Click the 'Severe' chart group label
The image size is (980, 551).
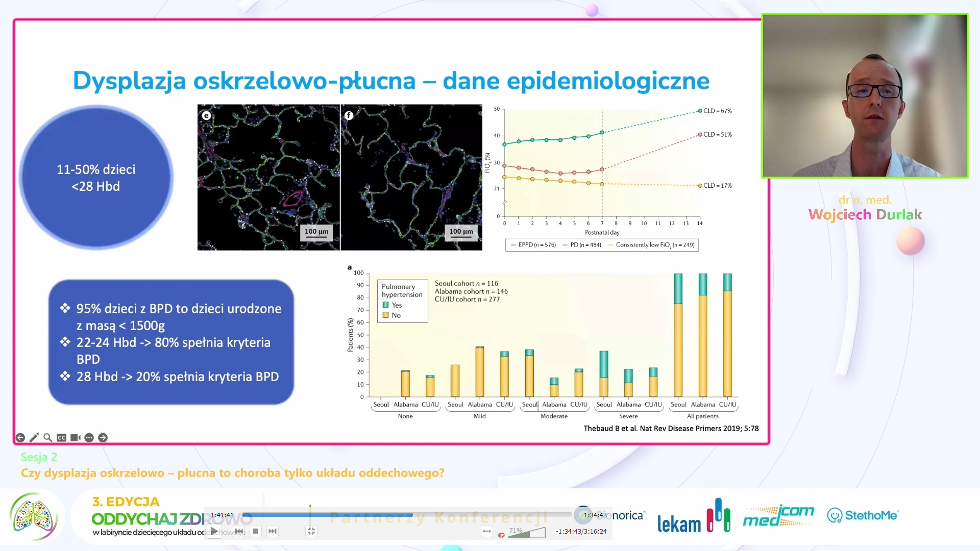click(628, 416)
